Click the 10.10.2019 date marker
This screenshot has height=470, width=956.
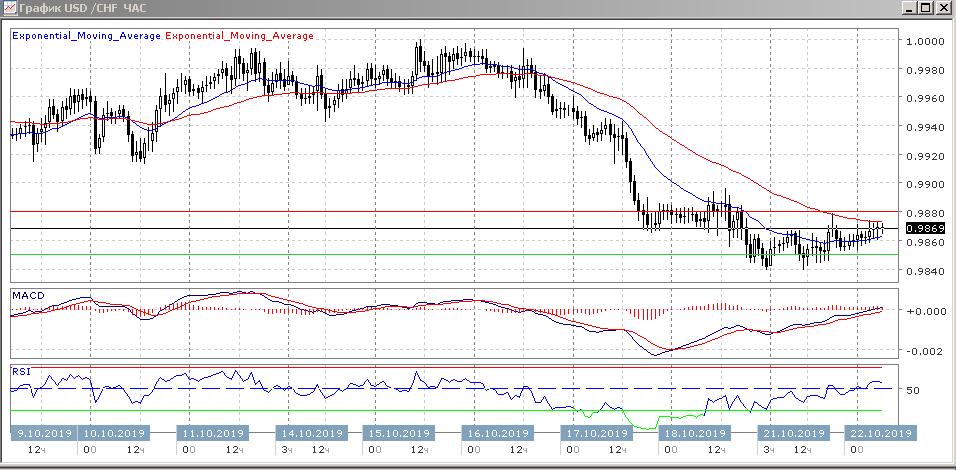point(113,433)
